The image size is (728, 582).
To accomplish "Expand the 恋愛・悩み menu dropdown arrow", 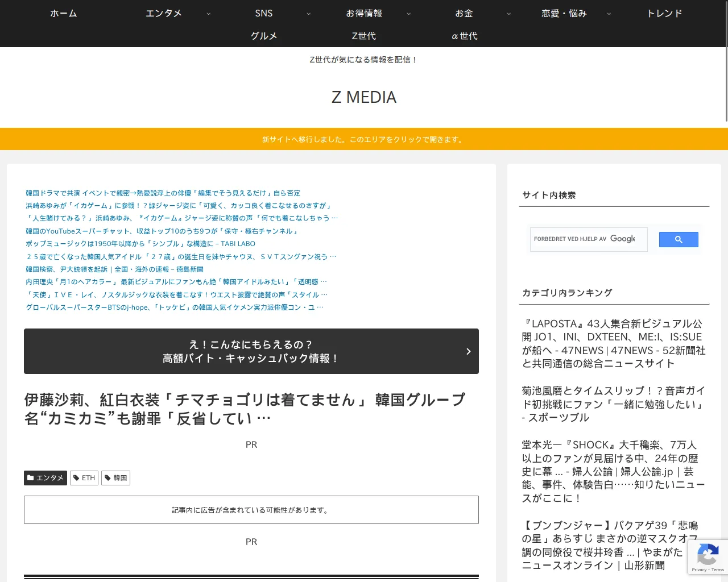I will coord(609,14).
